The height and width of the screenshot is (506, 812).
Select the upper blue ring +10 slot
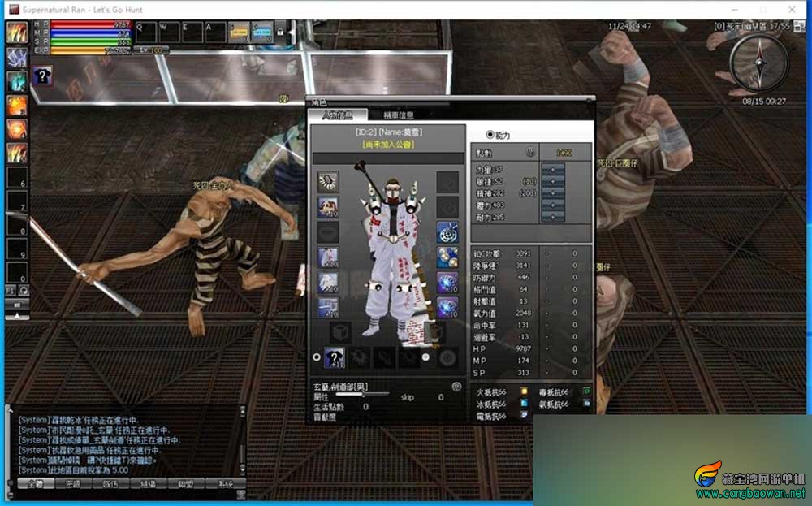(447, 283)
